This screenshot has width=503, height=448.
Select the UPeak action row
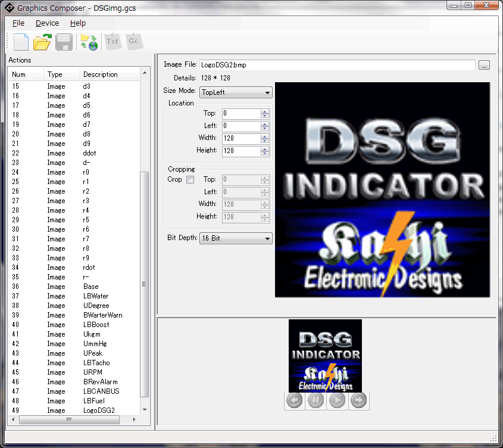point(74,353)
